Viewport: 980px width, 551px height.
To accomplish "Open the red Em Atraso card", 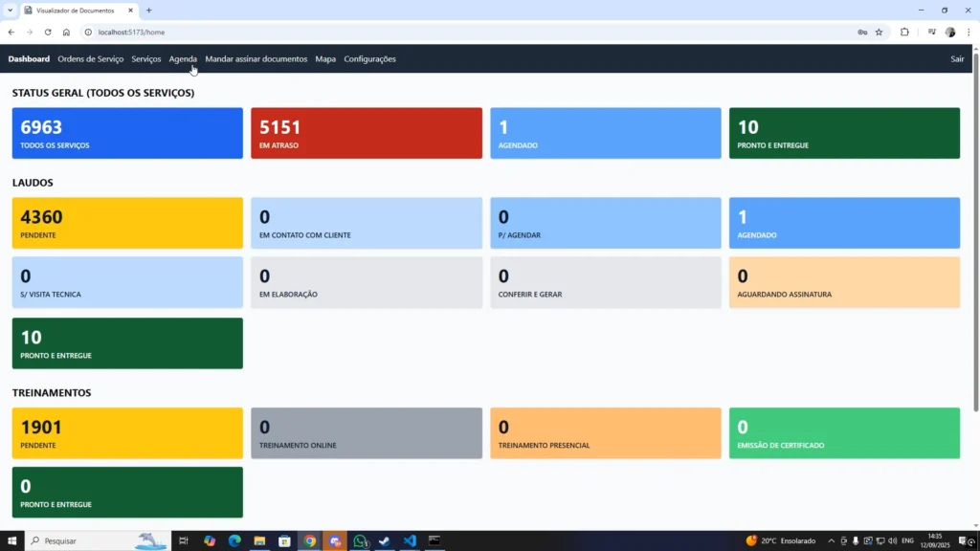I will click(367, 133).
